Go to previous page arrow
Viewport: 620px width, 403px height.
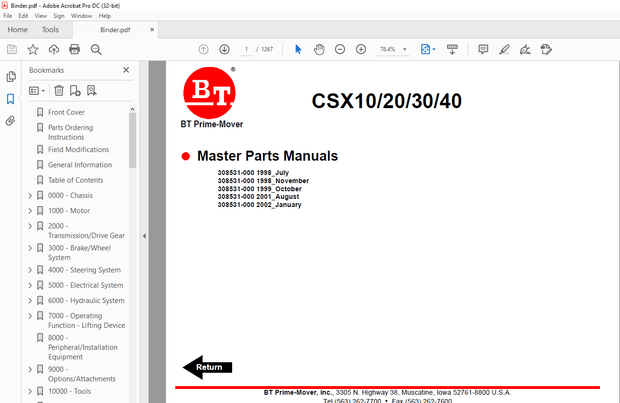point(203,49)
